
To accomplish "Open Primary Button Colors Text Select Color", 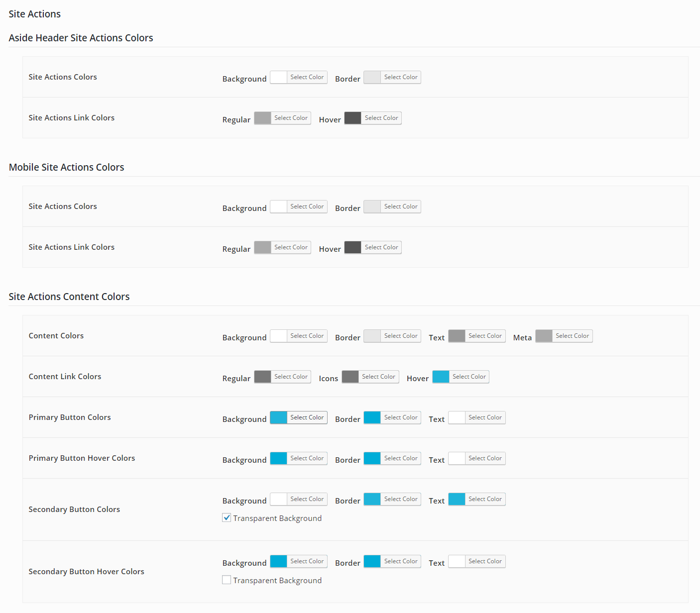I will click(484, 417).
